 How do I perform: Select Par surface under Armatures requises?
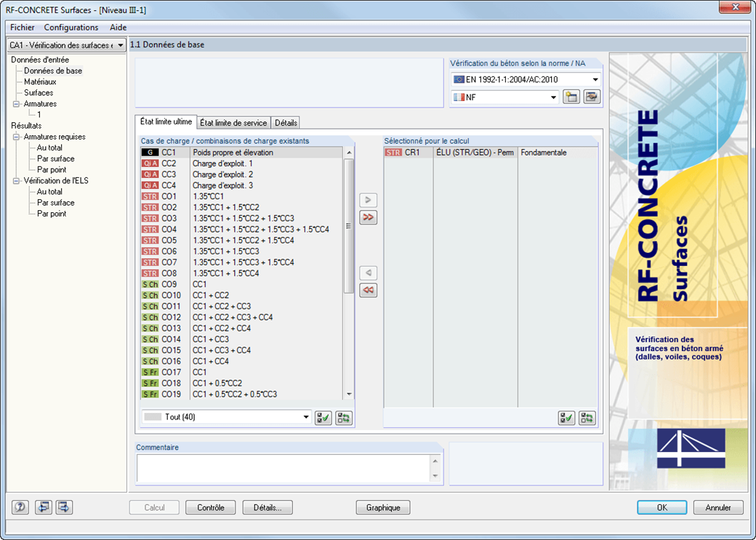tap(55, 159)
